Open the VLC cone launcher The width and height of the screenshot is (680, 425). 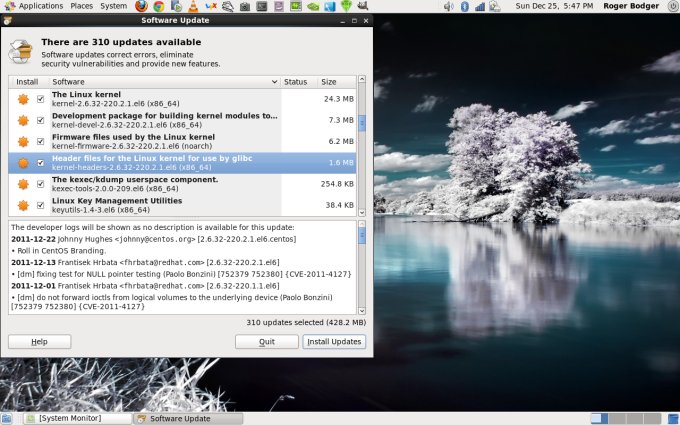pos(193,6)
